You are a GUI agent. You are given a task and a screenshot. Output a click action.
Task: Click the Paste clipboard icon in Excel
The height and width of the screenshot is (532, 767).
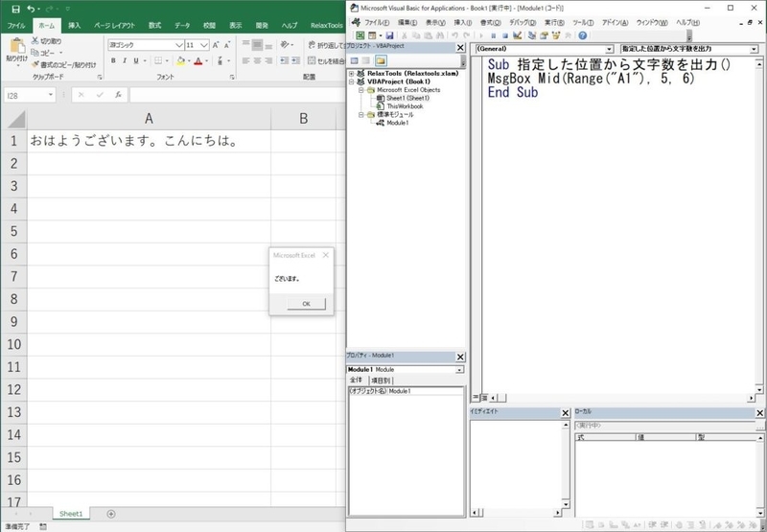point(17,45)
